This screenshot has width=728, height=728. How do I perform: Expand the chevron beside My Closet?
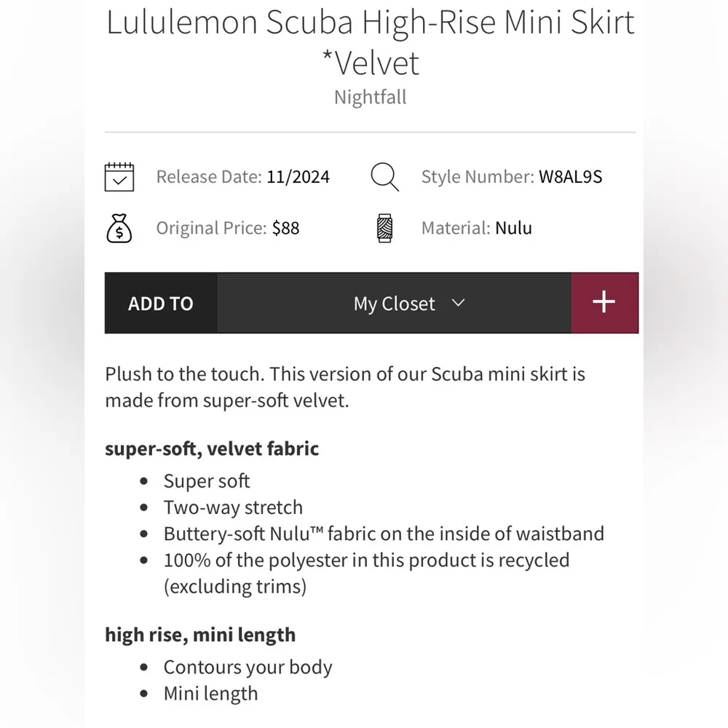(459, 304)
